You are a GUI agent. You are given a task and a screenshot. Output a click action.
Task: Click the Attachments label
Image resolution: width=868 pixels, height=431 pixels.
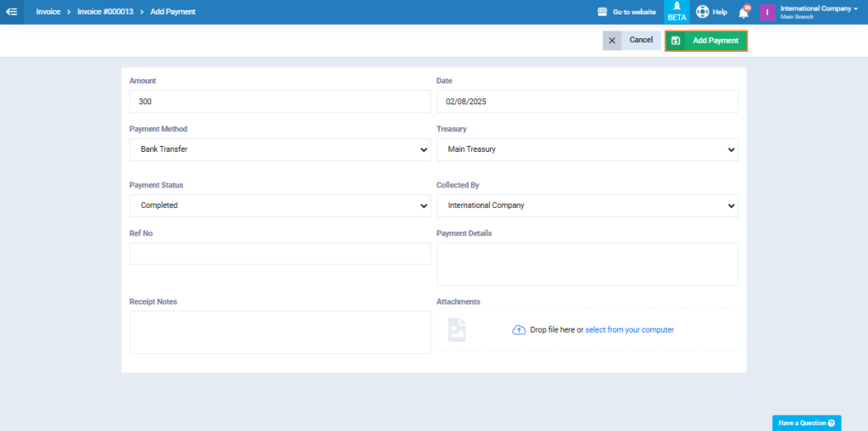(459, 302)
